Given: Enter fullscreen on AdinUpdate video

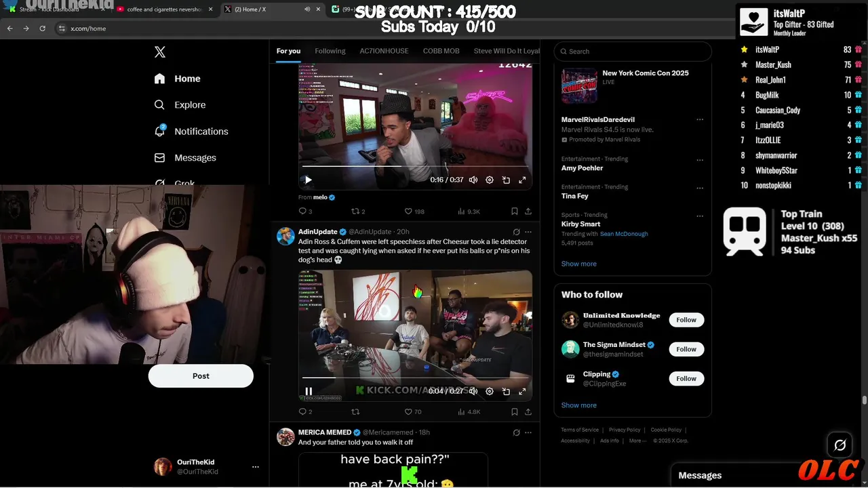Looking at the screenshot, I should pyautogui.click(x=522, y=391).
